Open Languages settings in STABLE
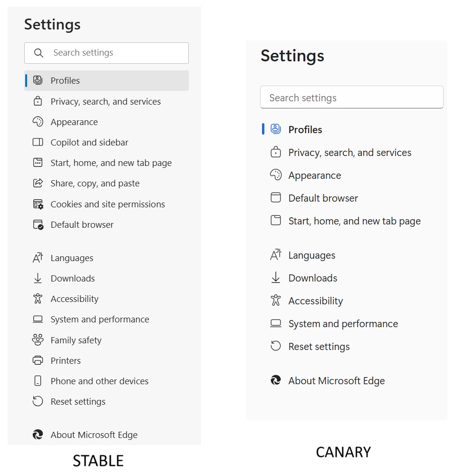Image resolution: width=456 pixels, height=476 pixels. [x=72, y=257]
